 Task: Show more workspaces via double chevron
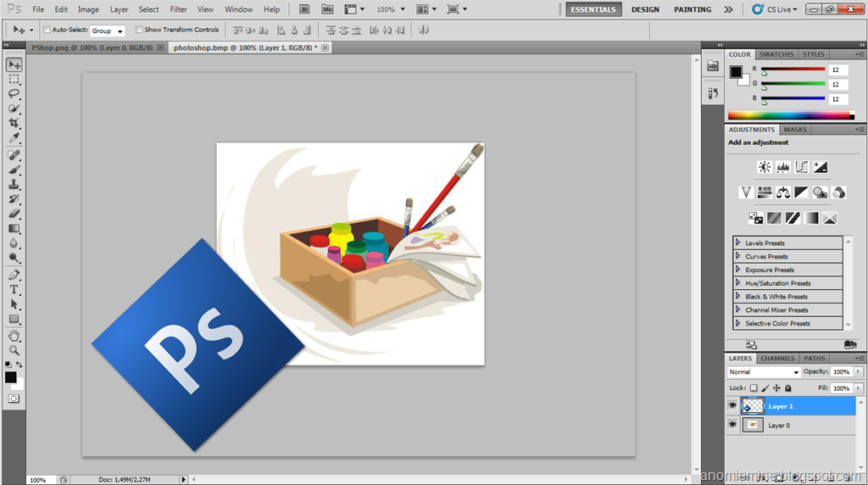(728, 9)
